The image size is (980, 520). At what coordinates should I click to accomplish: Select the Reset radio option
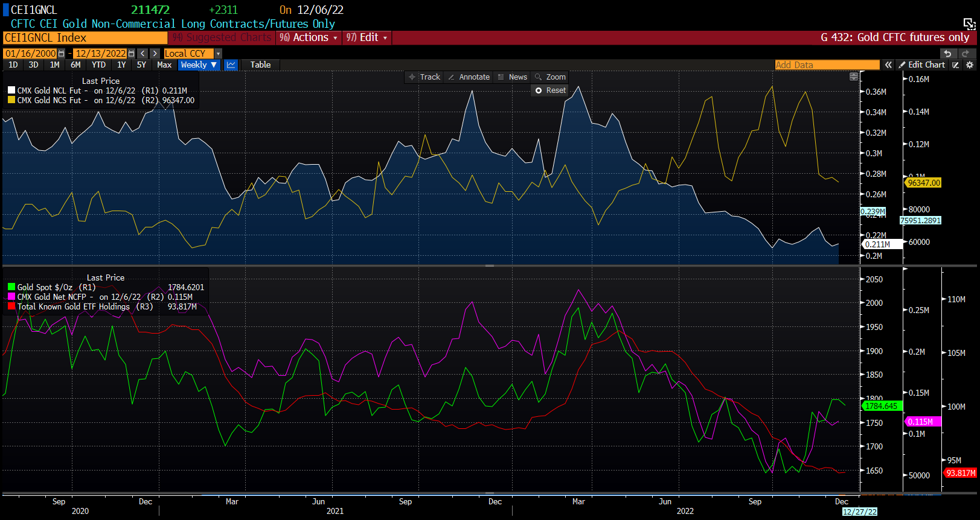[539, 90]
